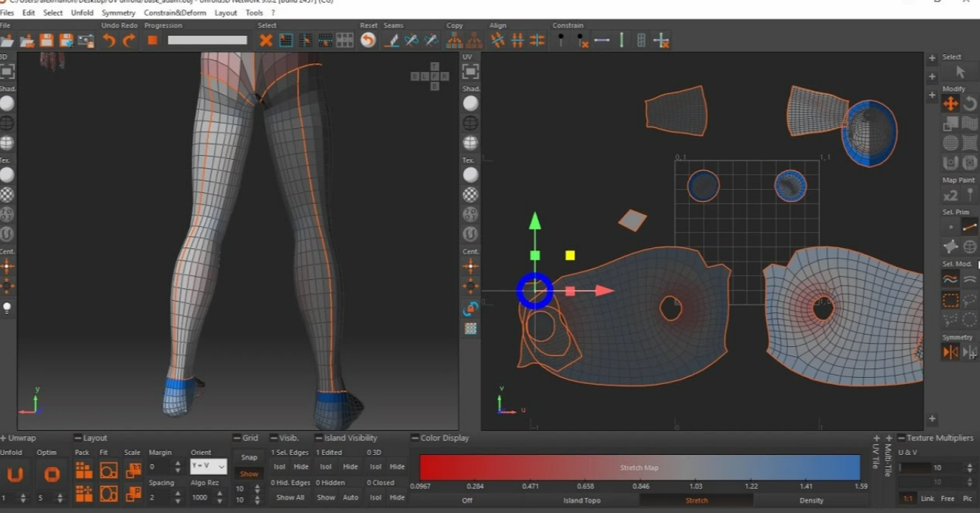Toggle the Link texture multiplier option
This screenshot has width=980, height=513.
point(927,498)
